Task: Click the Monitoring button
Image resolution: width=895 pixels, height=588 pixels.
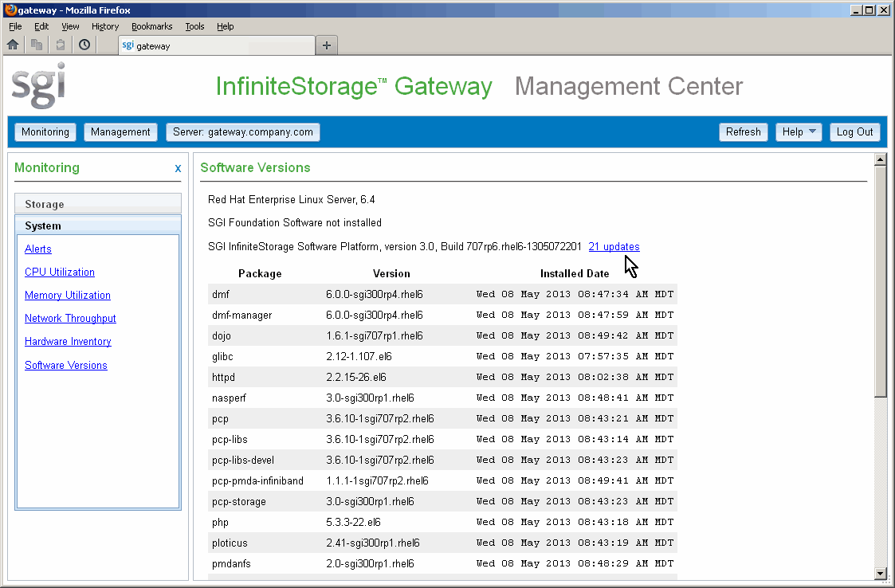Action: point(45,132)
